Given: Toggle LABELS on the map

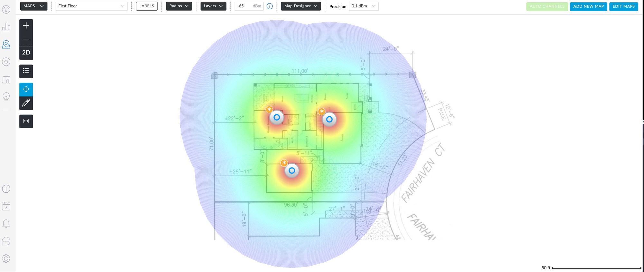Looking at the screenshot, I should point(147,6).
